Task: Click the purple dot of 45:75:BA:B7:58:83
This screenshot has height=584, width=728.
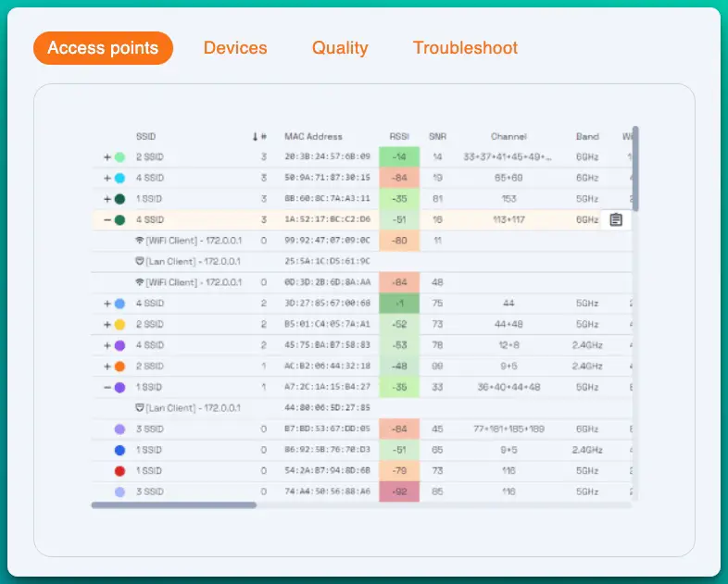Action: click(x=119, y=345)
